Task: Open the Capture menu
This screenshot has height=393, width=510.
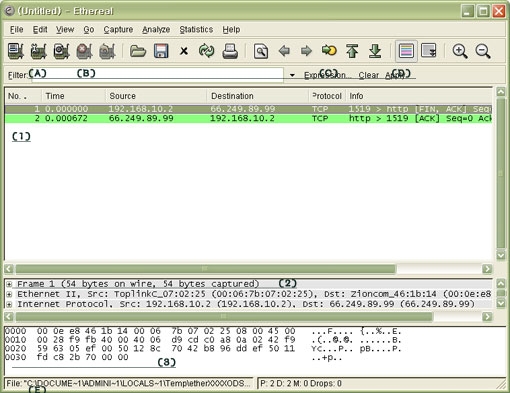Action: [x=118, y=30]
